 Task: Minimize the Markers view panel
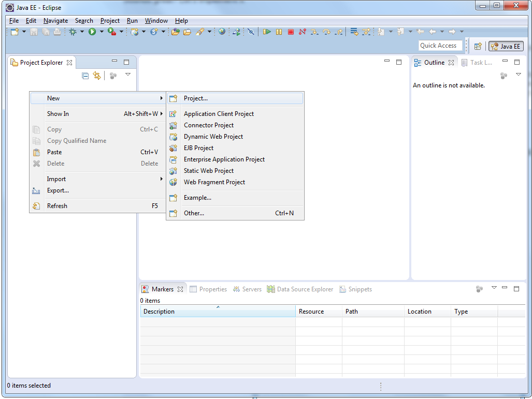505,288
